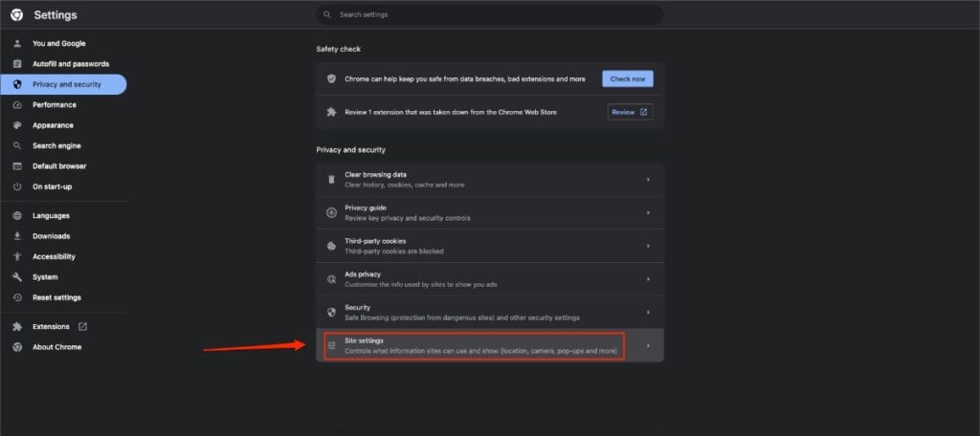Click the Appearance palette icon

[17, 125]
